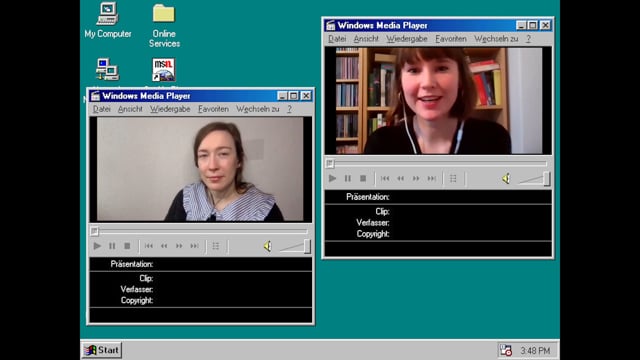Click the video frame in left Media Player
The height and width of the screenshot is (360, 640).
[x=200, y=169]
